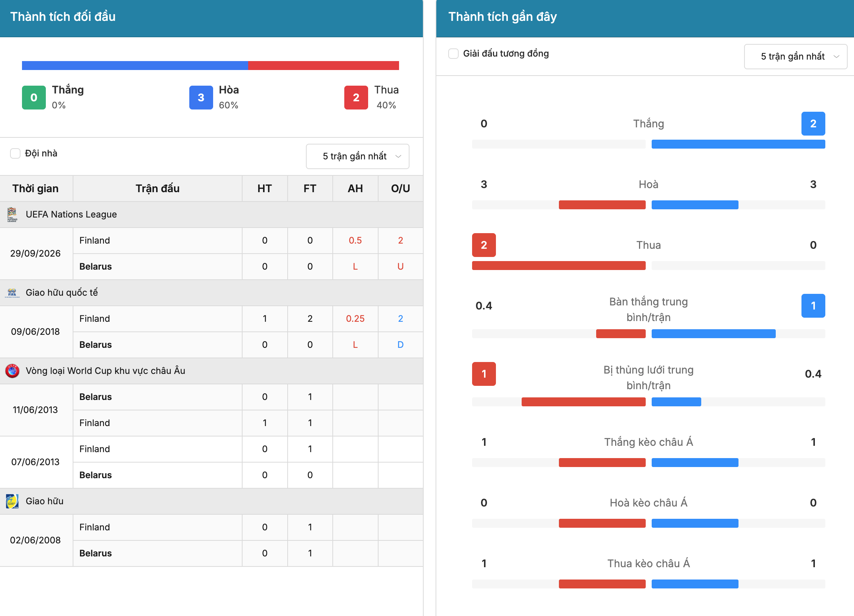Select the 29/09/2026 match date

point(35,254)
